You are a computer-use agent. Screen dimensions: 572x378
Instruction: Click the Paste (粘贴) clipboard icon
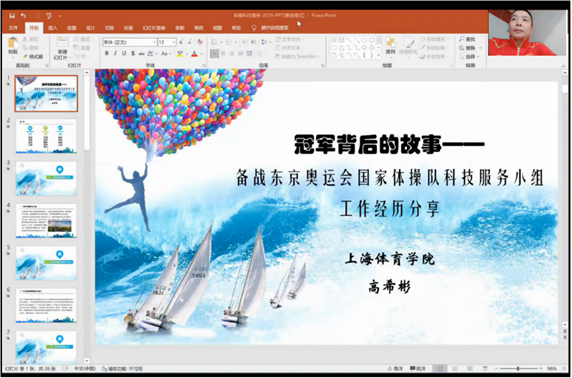13,43
